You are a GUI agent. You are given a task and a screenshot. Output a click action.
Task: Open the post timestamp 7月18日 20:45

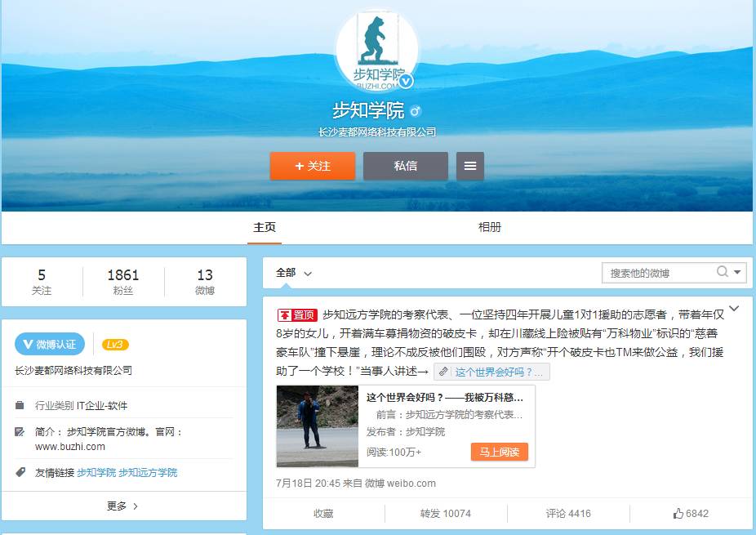[x=308, y=484]
